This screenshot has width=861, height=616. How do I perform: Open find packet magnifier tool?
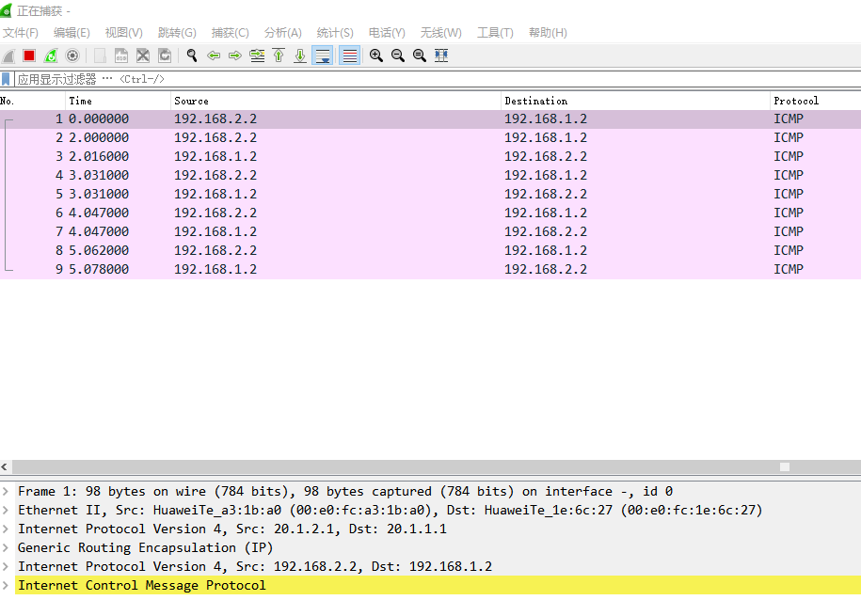coord(192,55)
